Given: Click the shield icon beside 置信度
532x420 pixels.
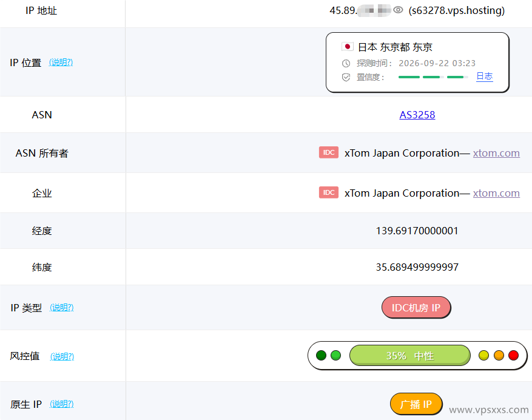Looking at the screenshot, I should (x=346, y=78).
